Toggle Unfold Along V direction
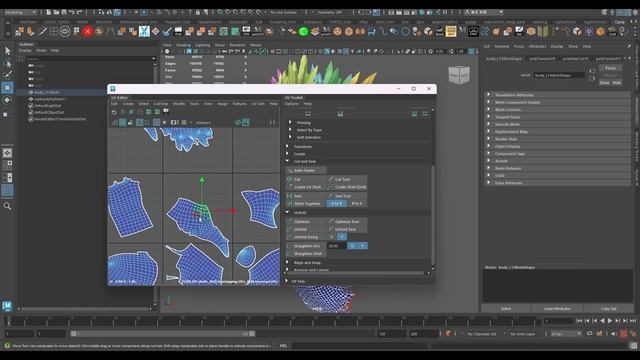This screenshot has width=640, height=360. [342, 237]
